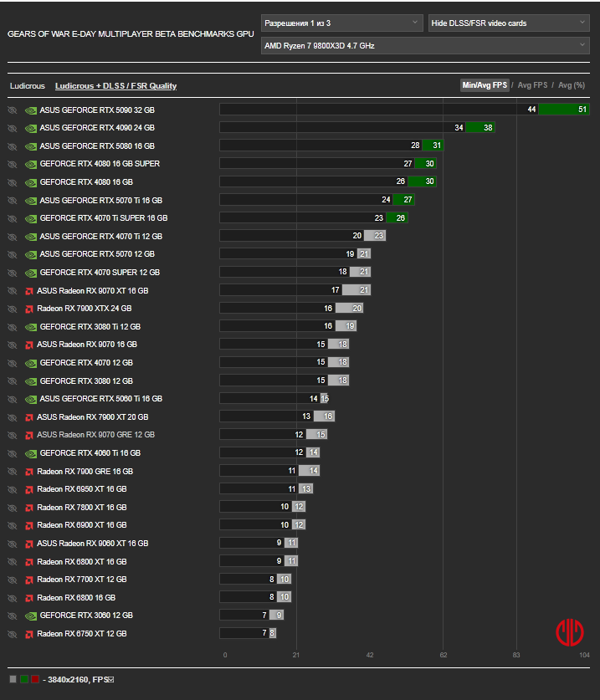
Task: Click NVIDIA logo next to GeForce RTX 3060 12 GB
Action: [31, 616]
